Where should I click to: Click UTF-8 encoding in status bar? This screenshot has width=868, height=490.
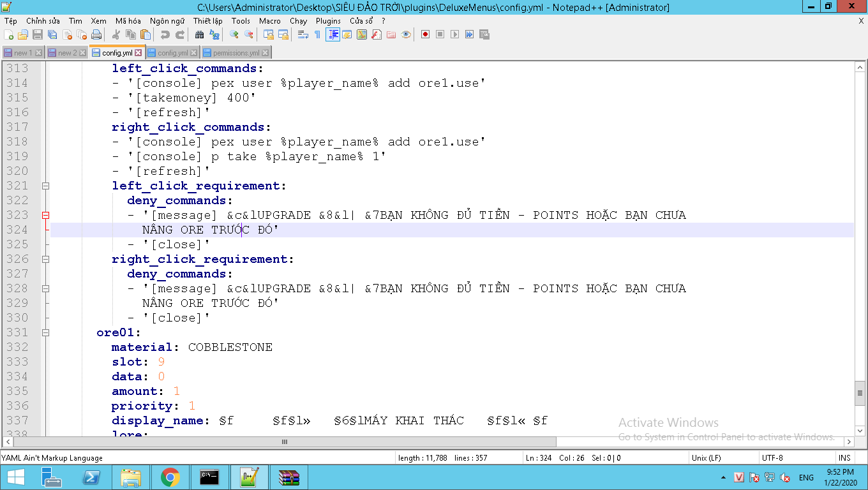tap(772, 457)
